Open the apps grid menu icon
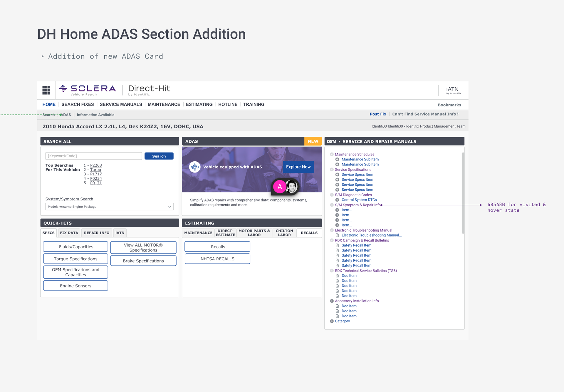The height and width of the screenshot is (392, 564). [x=46, y=90]
